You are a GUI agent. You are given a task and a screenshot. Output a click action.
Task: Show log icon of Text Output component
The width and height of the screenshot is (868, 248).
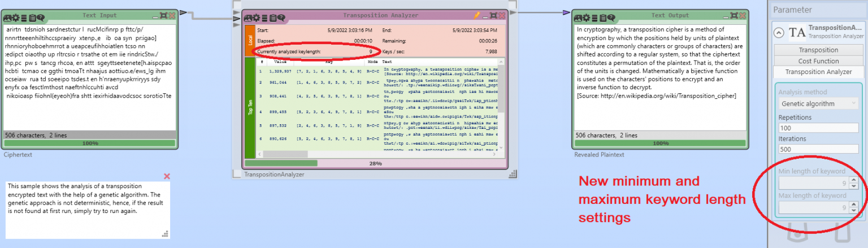coord(594,18)
